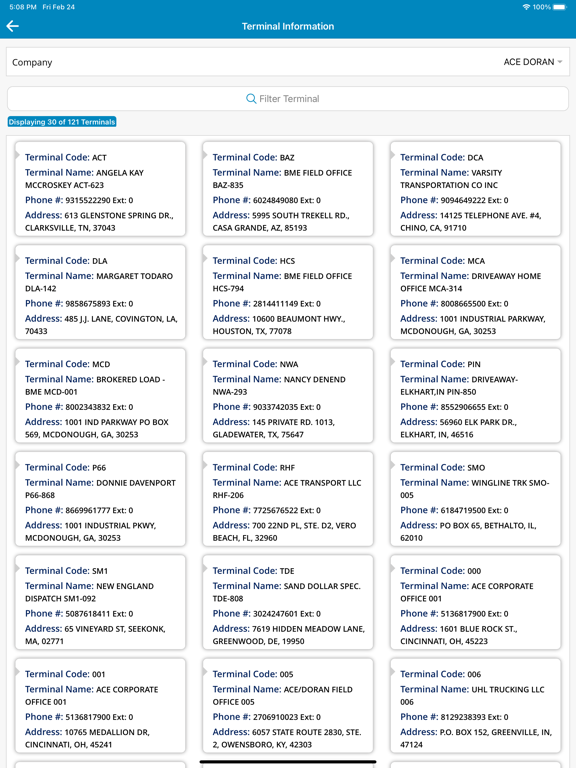Tap the battery status icon
This screenshot has width=576, height=768.
pos(559,7)
